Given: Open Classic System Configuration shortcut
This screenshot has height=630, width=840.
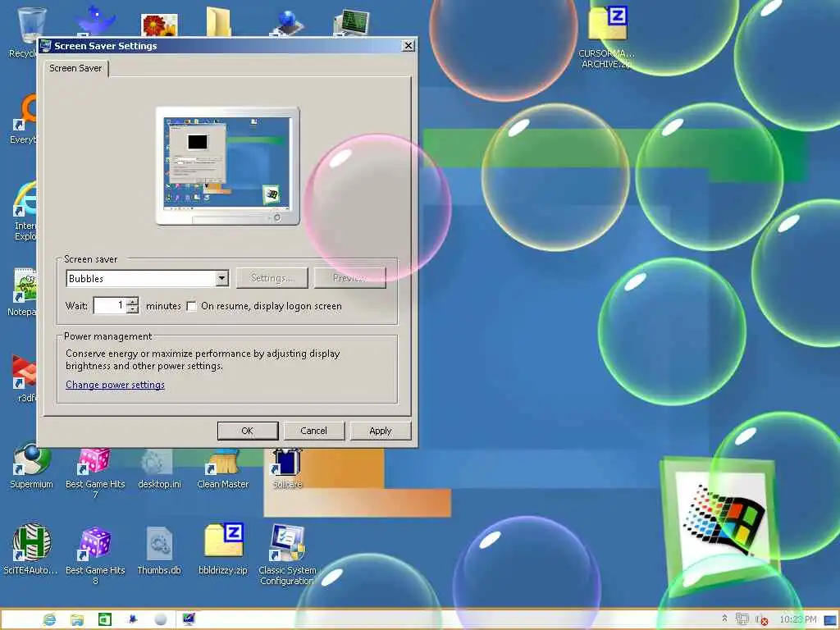Looking at the screenshot, I should [287, 555].
